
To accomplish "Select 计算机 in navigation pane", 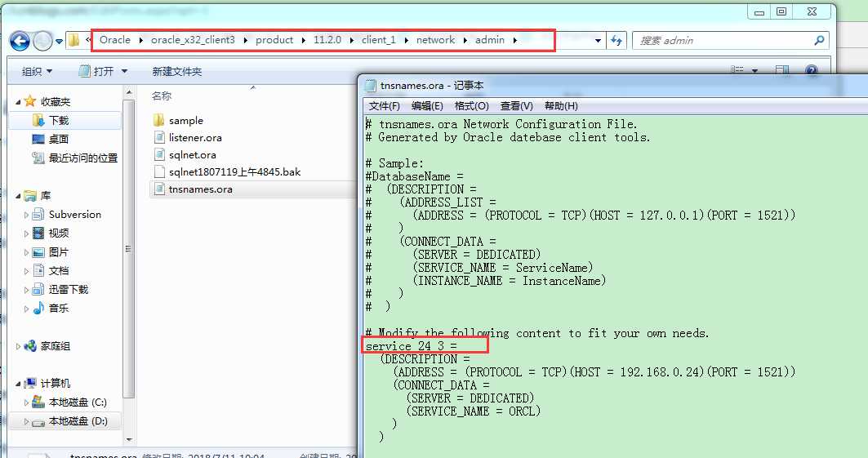I will tap(55, 384).
